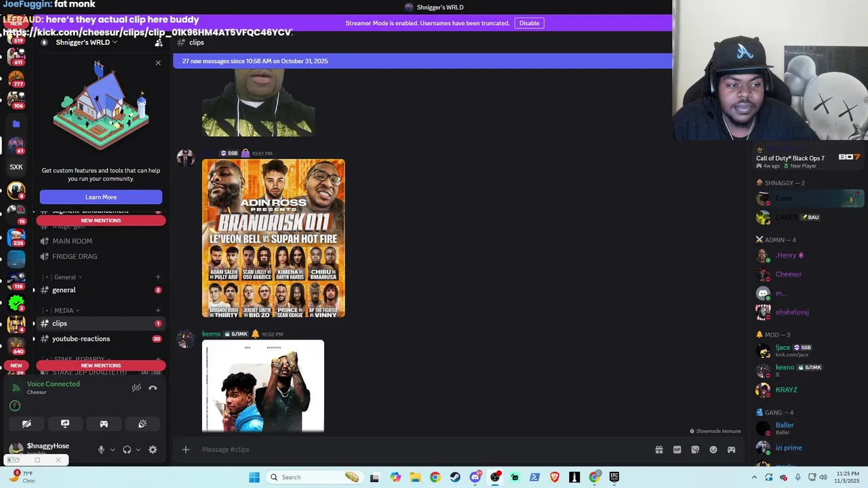Toggle noise suppression icon beside Voice Connected
Image resolution: width=868 pixels, height=488 pixels.
click(136, 388)
